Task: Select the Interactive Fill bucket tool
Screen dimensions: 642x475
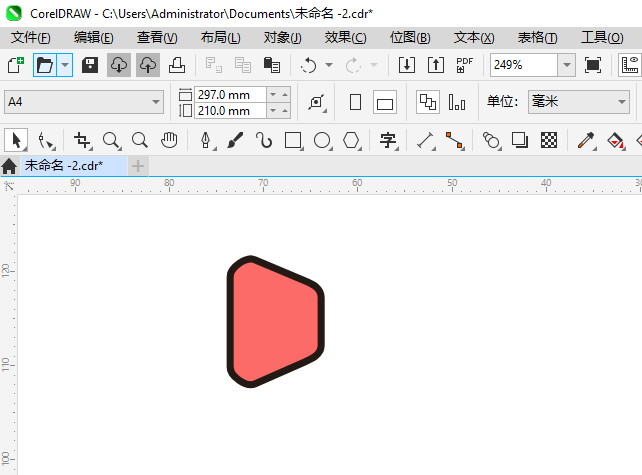Action: 615,140
